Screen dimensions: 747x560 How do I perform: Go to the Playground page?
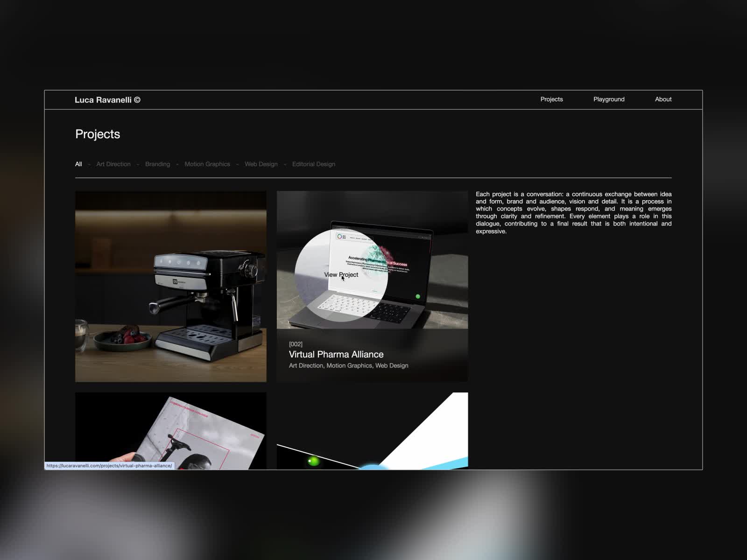tap(608, 99)
